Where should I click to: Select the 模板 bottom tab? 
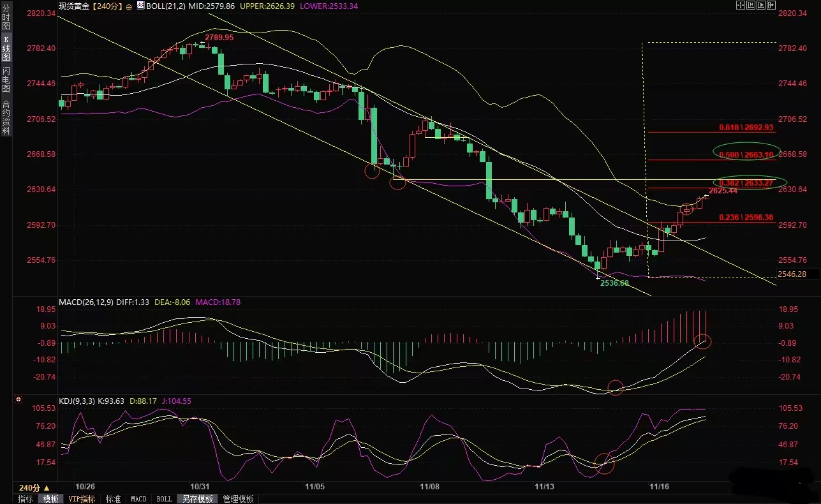pyautogui.click(x=50, y=499)
